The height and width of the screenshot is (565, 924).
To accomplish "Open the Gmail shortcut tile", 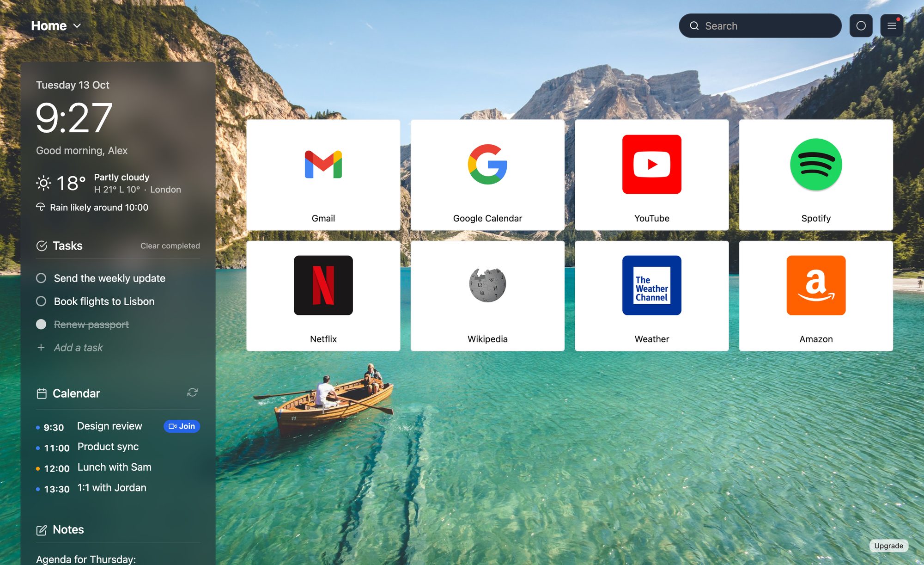I will [x=323, y=175].
